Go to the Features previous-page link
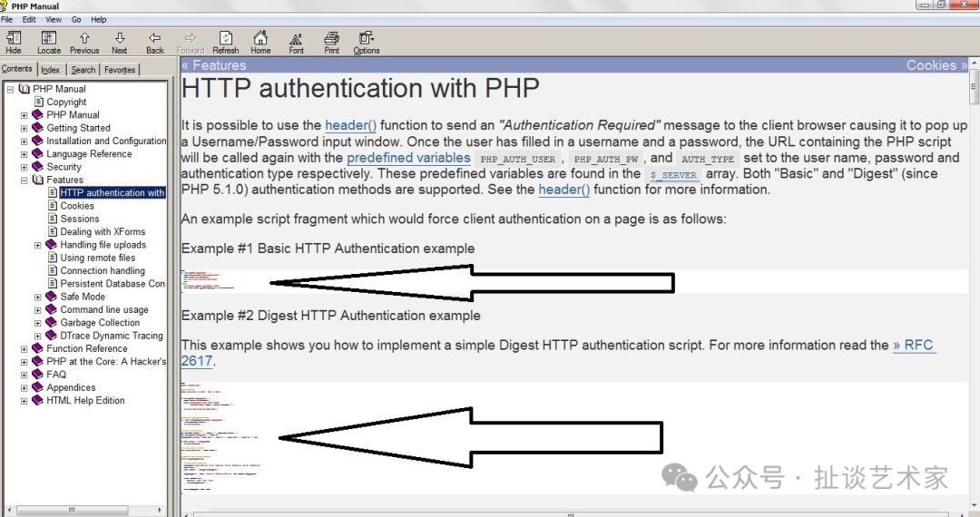 [214, 65]
